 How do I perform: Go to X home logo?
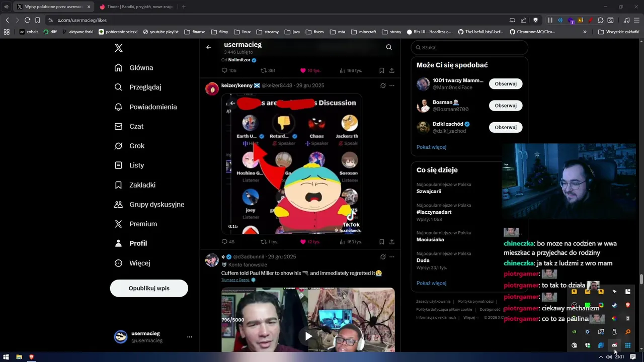[x=119, y=48]
